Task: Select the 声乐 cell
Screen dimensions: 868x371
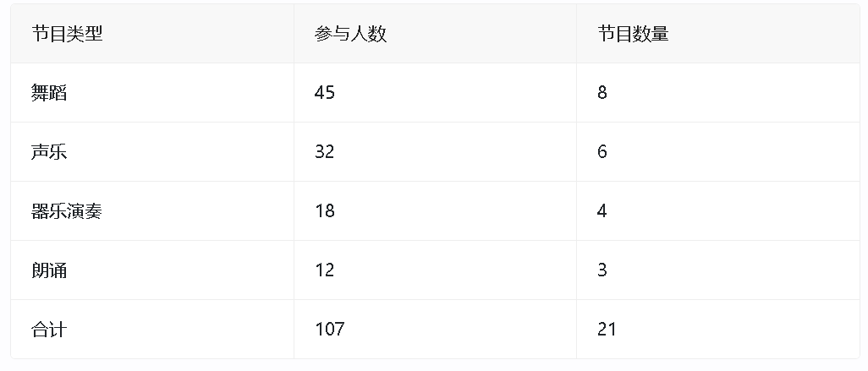Action: coord(49,152)
